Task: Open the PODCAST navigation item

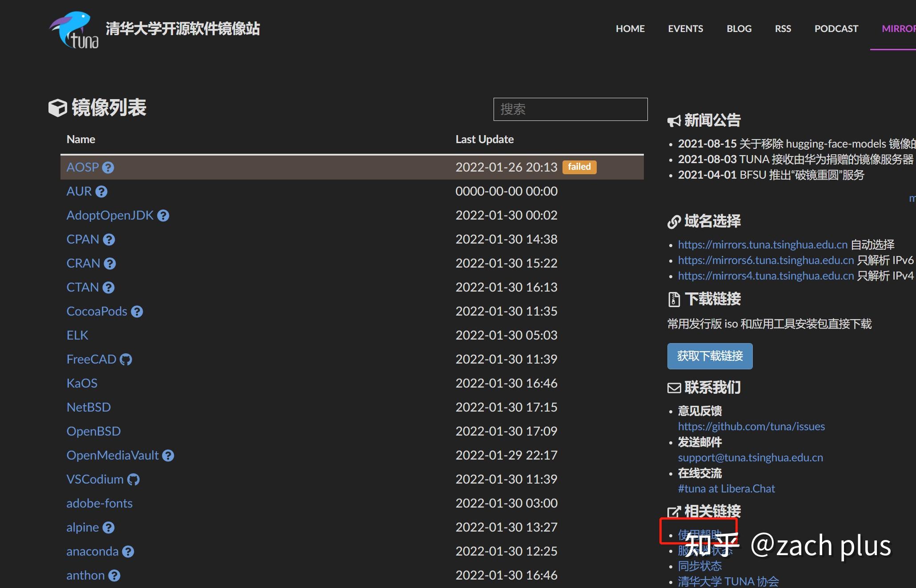Action: click(836, 28)
